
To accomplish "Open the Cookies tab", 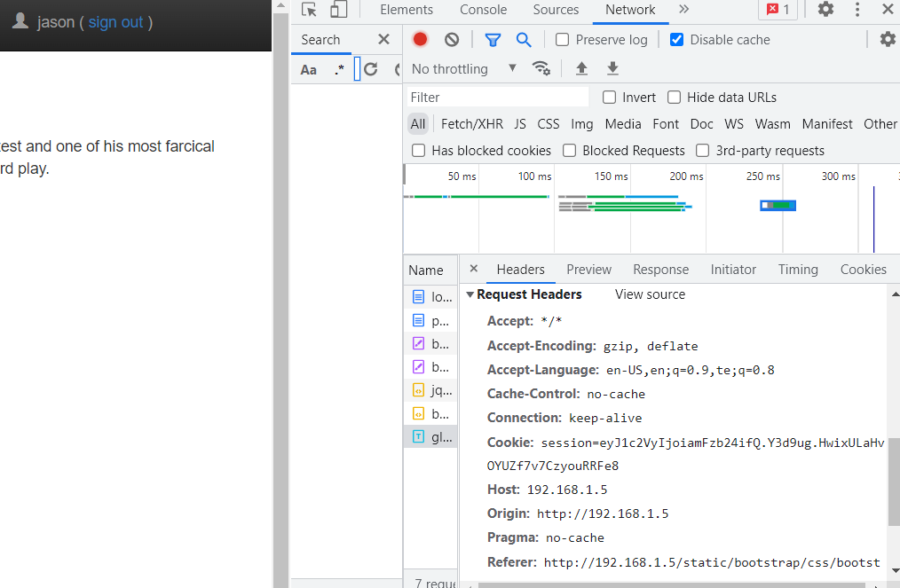I will (x=864, y=270).
